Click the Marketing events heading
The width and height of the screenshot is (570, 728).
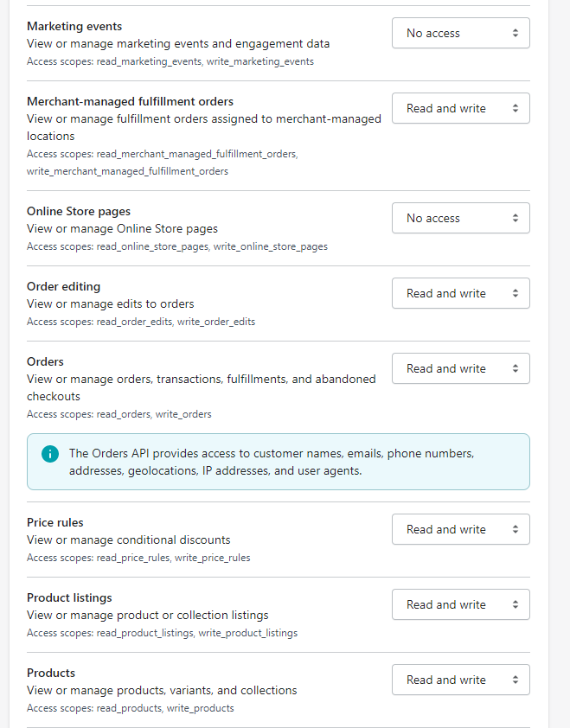click(x=74, y=27)
